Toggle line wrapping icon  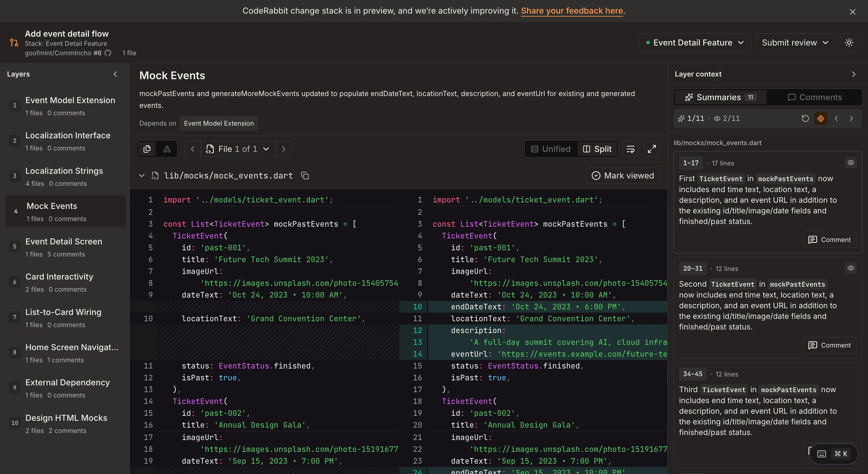click(630, 149)
